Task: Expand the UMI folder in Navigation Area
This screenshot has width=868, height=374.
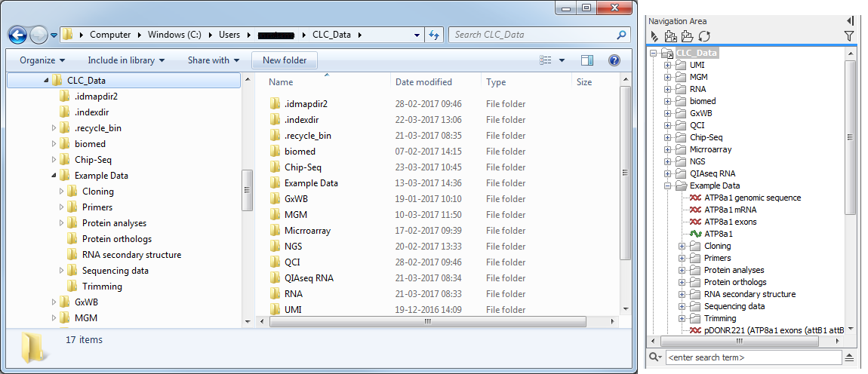Action: point(667,65)
